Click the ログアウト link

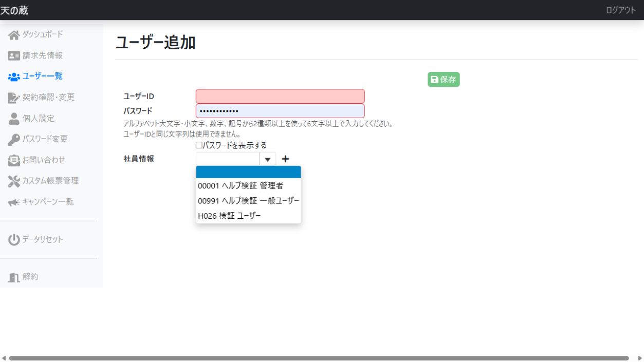point(621,10)
